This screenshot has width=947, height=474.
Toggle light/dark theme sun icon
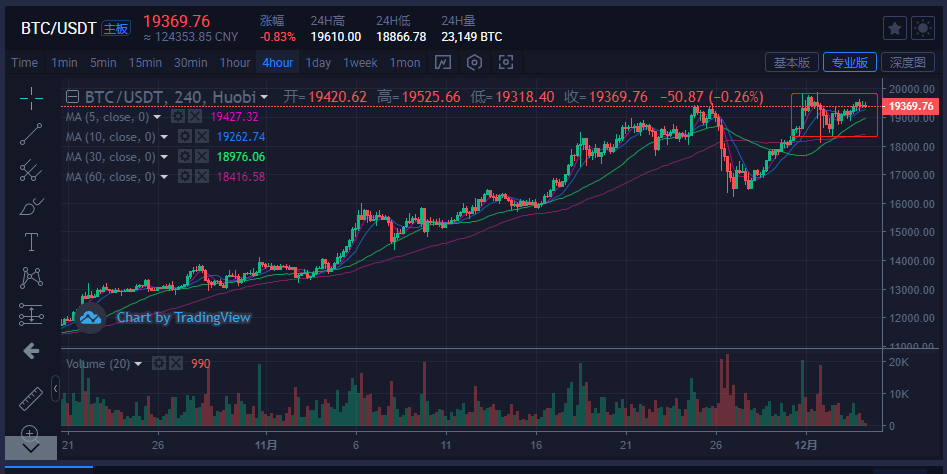923,28
